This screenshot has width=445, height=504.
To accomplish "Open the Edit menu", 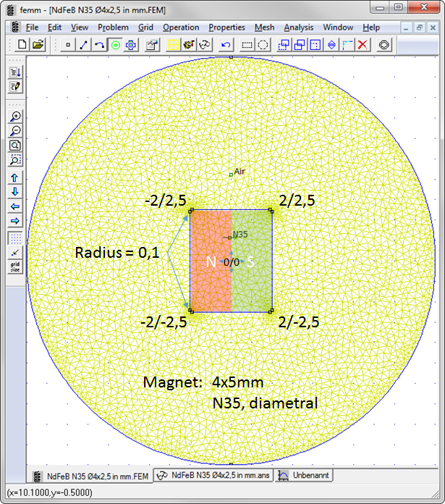I will click(54, 28).
